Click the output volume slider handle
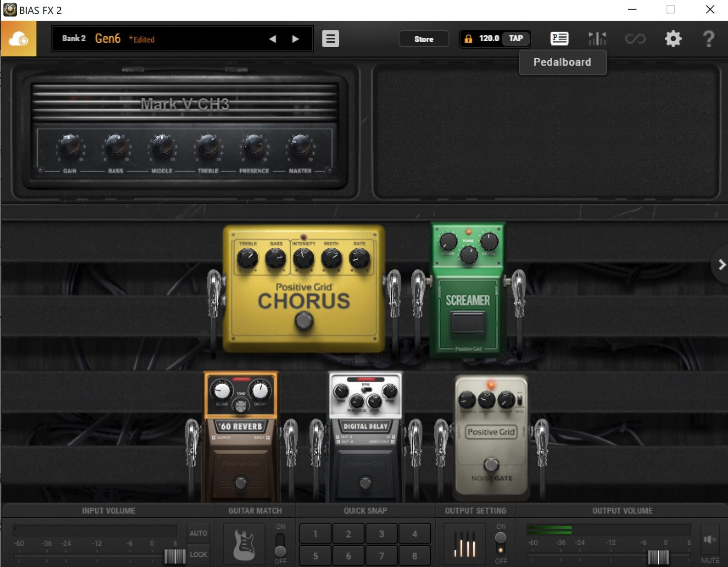Screen dimensions: 728x567 (x=658, y=557)
